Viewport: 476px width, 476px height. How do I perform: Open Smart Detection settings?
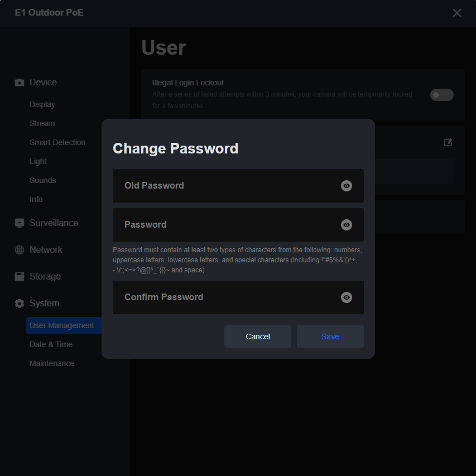point(57,142)
